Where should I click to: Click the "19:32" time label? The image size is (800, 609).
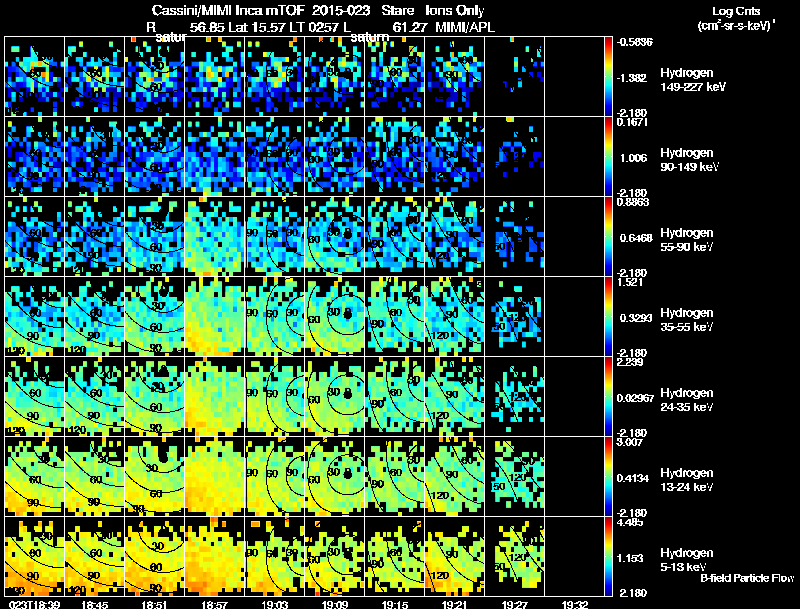pyautogui.click(x=575, y=604)
